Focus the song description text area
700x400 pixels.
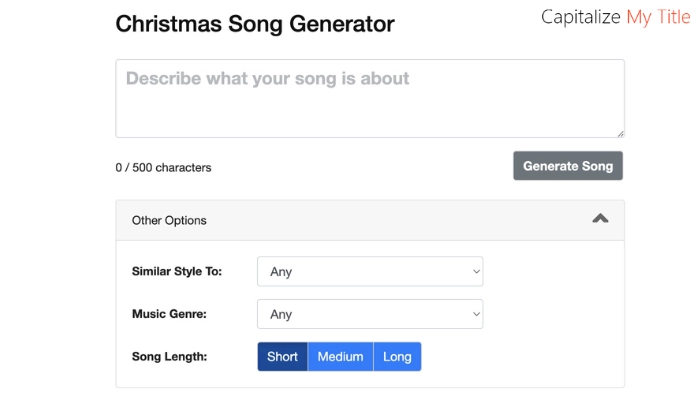click(370, 98)
